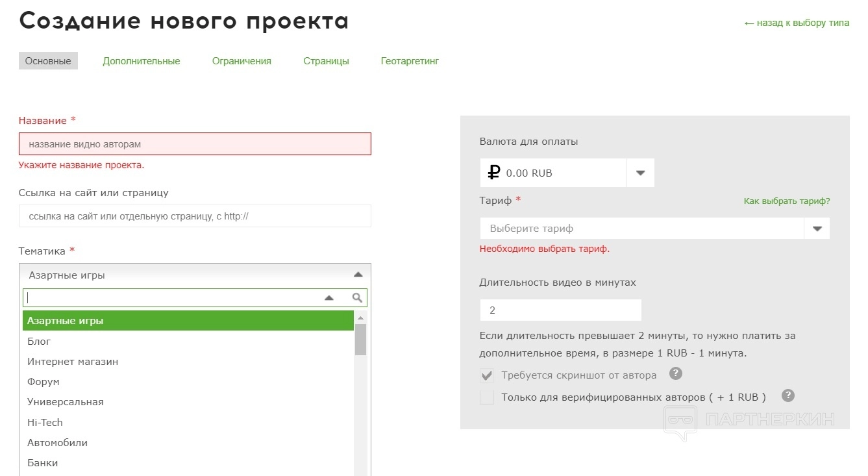Viewport: 868px width, 476px height.
Task: Open the Ограничения tab
Action: tap(242, 61)
